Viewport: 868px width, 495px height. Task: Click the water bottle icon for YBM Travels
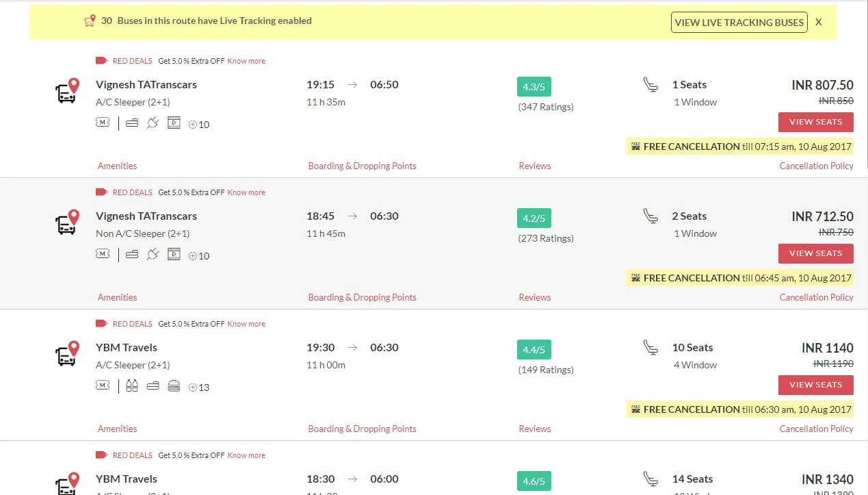[131, 386]
